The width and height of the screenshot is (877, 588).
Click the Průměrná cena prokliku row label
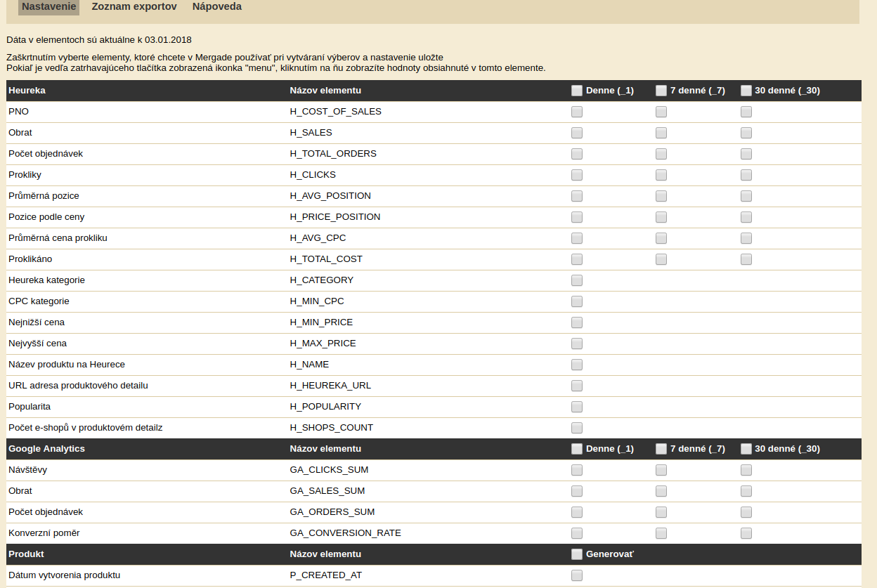(58, 238)
